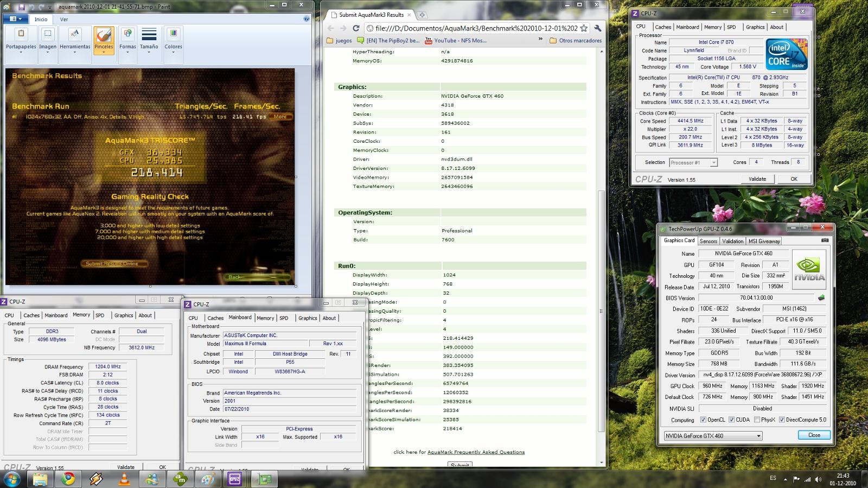The height and width of the screenshot is (488, 868).
Task: Open MSI Giveaway tab in GPU-Z
Action: [764, 241]
